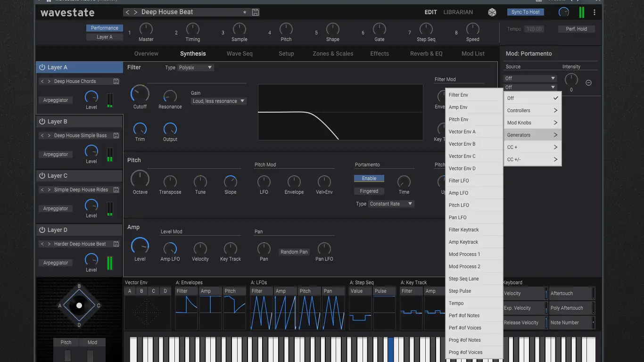Open the three-dot options menu
Image resolution: width=644 pixels, height=362 pixels.
[594, 13]
